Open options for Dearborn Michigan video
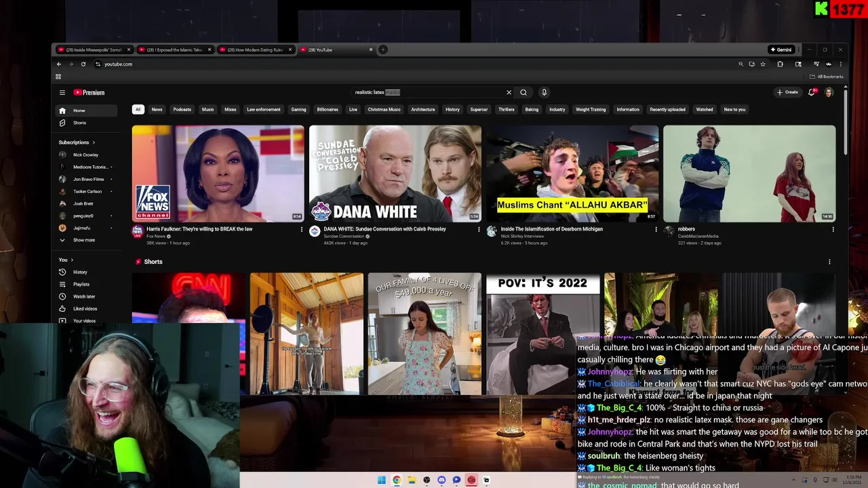The image size is (868, 488). coord(656,229)
